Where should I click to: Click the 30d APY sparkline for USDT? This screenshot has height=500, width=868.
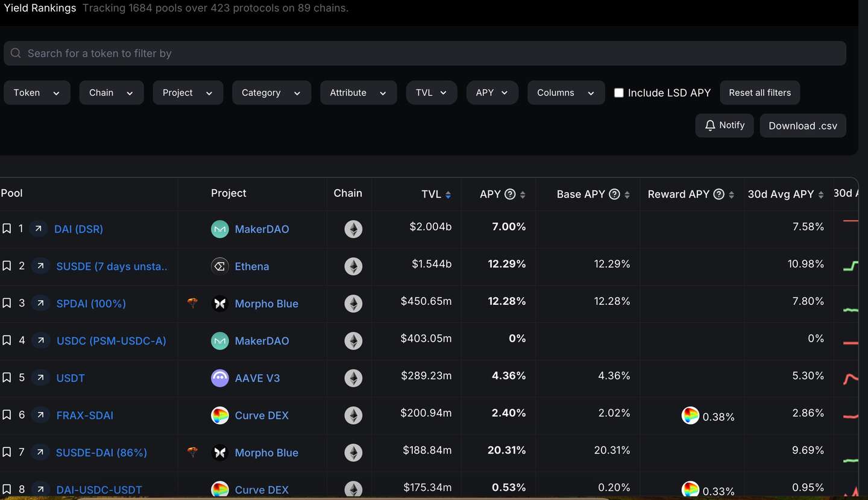851,379
